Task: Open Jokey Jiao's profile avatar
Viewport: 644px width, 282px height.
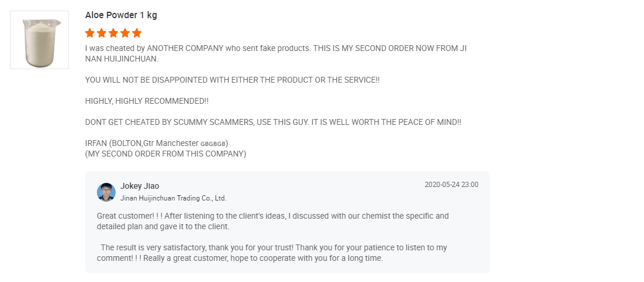Action: tap(106, 192)
